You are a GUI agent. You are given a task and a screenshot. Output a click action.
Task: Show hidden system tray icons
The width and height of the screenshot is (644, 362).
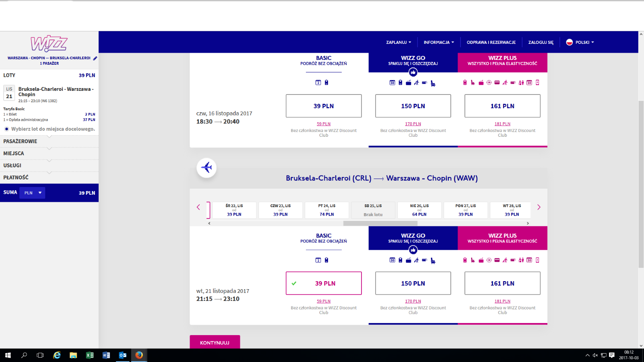[587, 355]
